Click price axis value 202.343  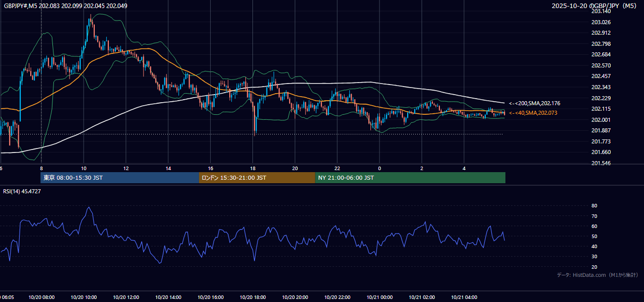pos(601,87)
